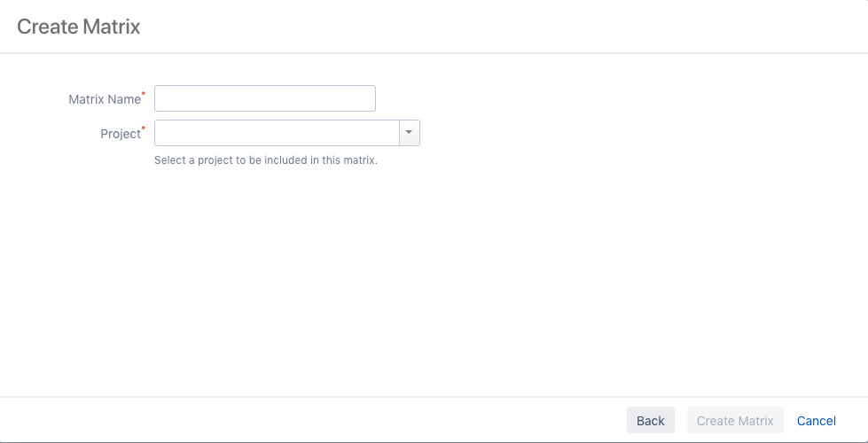Click the Create Matrix button in footer

[x=735, y=421]
